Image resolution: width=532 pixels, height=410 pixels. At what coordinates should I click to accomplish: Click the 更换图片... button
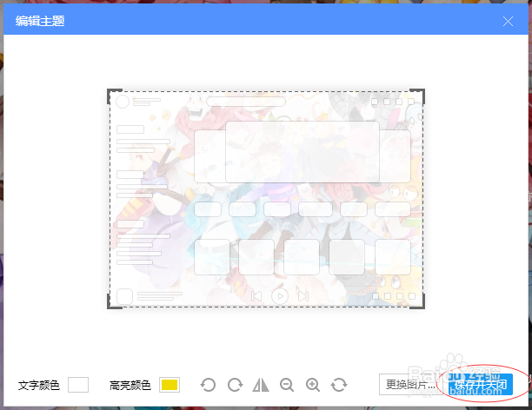tap(410, 385)
